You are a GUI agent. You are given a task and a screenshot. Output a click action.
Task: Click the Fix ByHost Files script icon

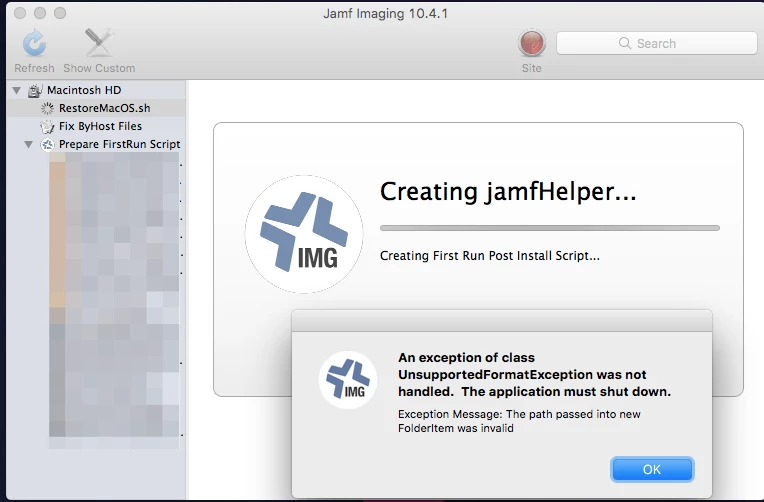(47, 127)
